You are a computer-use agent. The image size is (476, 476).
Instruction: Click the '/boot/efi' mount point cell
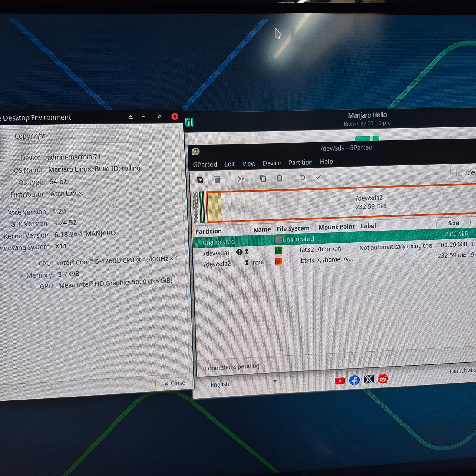pyautogui.click(x=329, y=249)
